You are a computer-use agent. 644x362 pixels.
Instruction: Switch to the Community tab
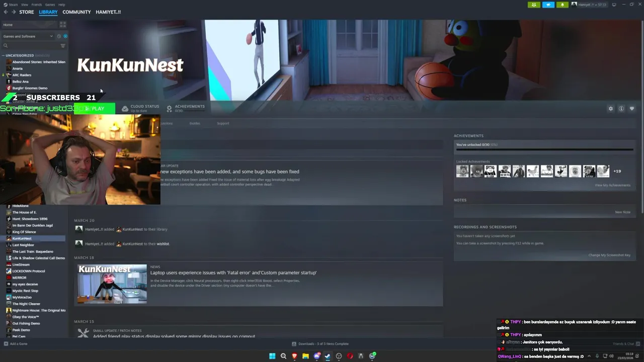coord(76,12)
